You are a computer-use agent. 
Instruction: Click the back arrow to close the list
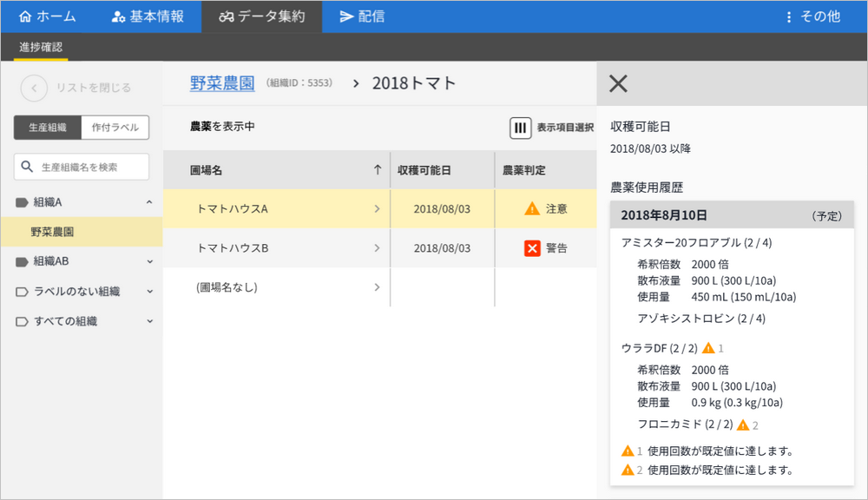(x=33, y=87)
